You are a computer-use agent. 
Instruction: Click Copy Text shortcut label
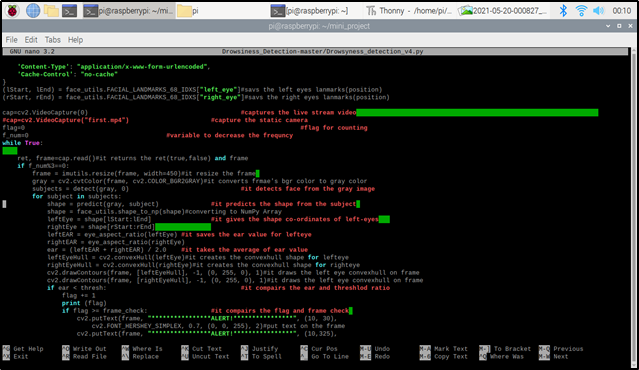[451, 357]
